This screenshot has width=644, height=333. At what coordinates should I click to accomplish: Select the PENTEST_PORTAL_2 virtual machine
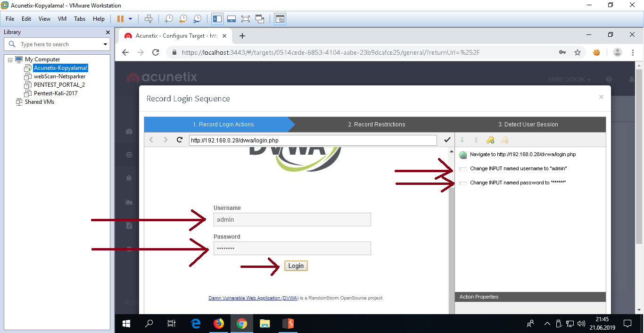point(59,85)
